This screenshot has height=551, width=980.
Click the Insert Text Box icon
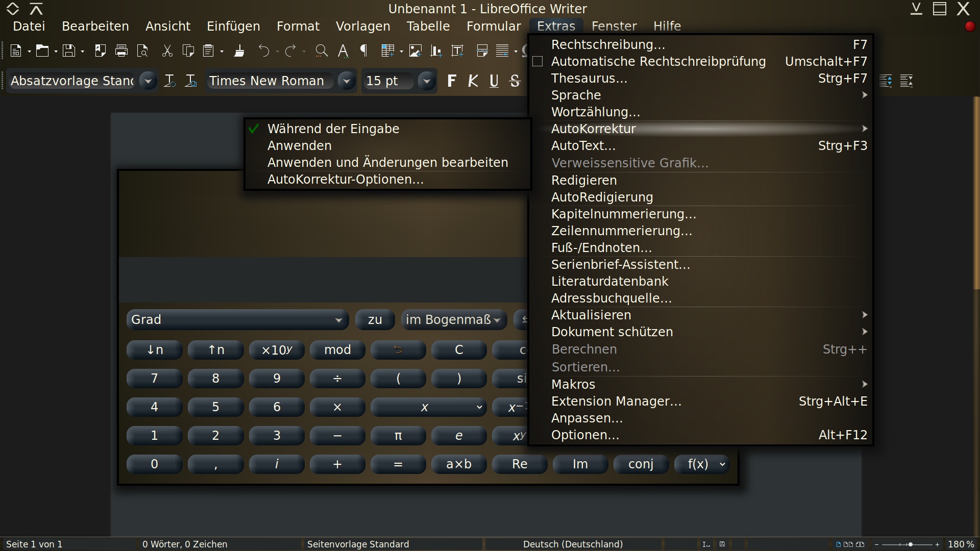coord(457,51)
